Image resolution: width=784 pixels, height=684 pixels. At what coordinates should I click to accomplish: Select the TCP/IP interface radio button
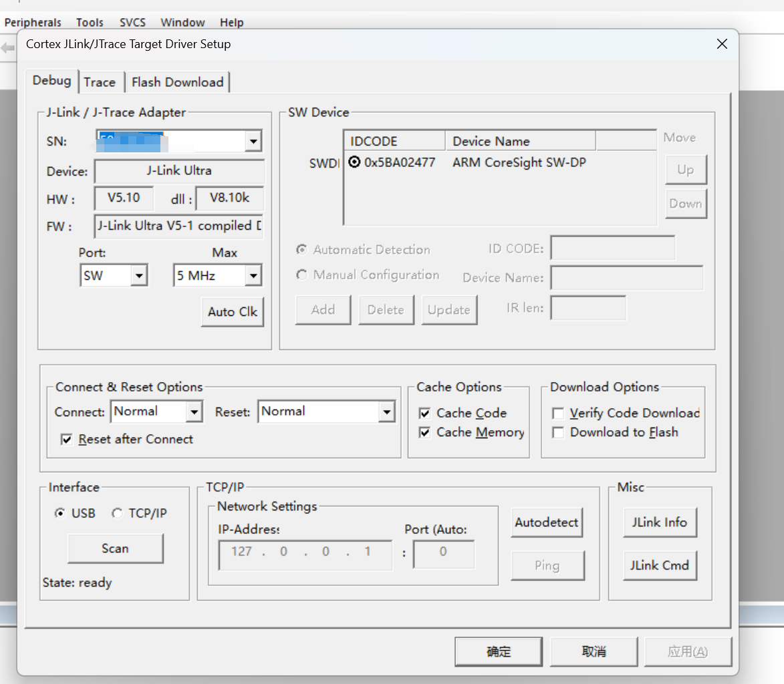pos(117,513)
